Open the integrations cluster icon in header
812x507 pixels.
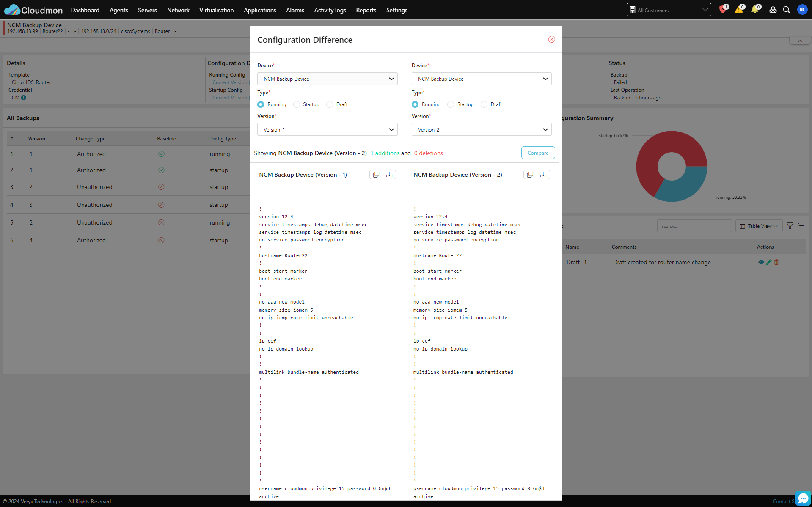tap(773, 10)
